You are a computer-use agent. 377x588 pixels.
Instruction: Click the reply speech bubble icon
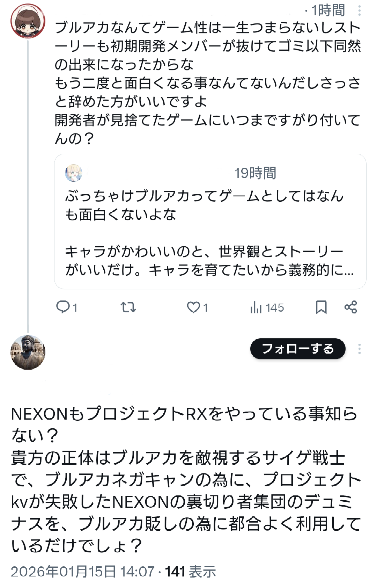63,307
